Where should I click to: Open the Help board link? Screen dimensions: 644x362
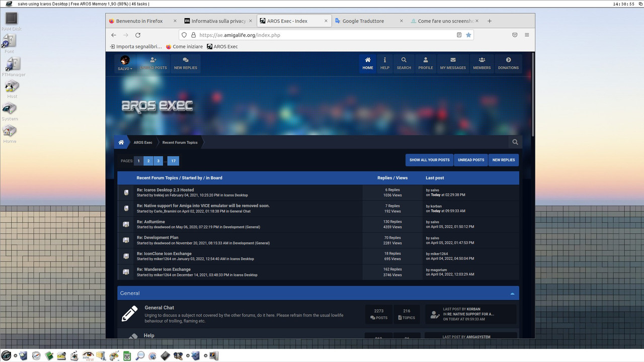click(149, 335)
